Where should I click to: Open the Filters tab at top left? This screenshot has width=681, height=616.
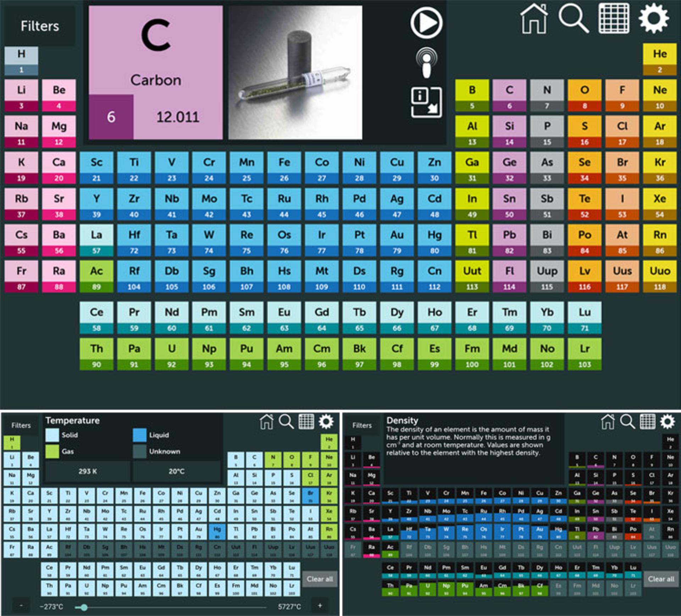(x=40, y=26)
